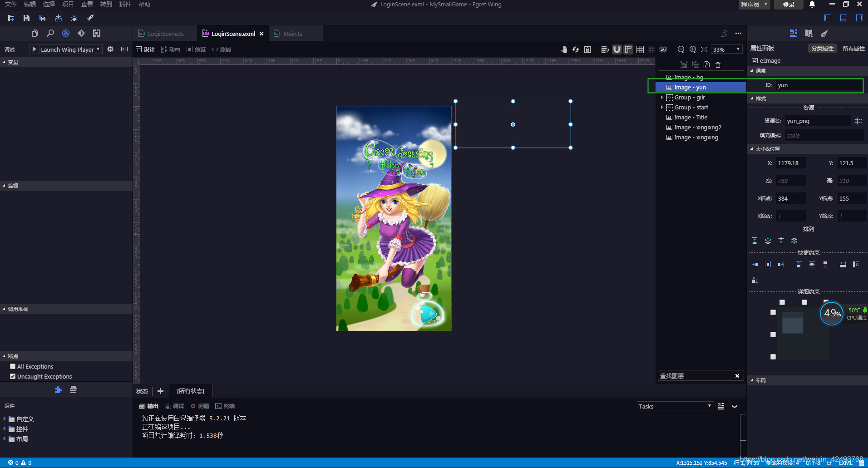Switch to LoginScene.ts tab
868x468 pixels.
[x=165, y=34]
